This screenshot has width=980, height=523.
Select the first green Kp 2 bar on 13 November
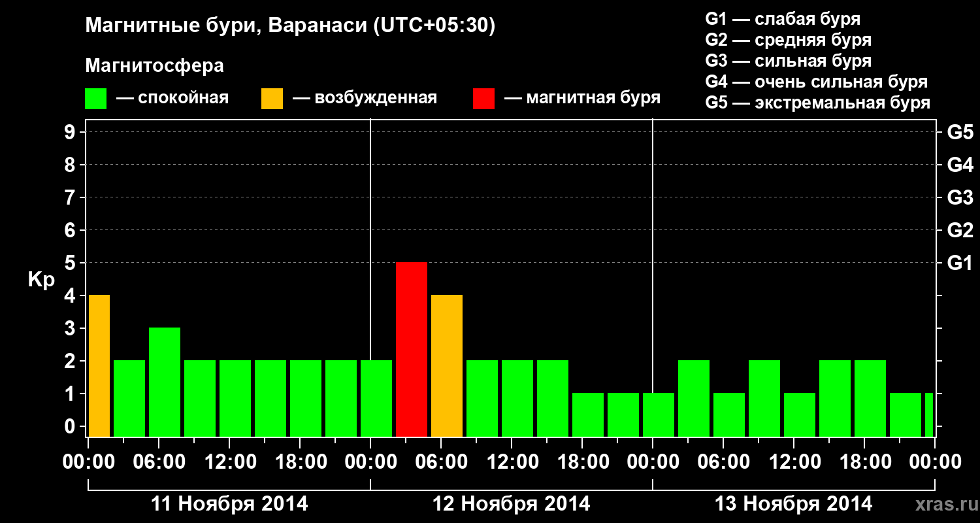(694, 398)
